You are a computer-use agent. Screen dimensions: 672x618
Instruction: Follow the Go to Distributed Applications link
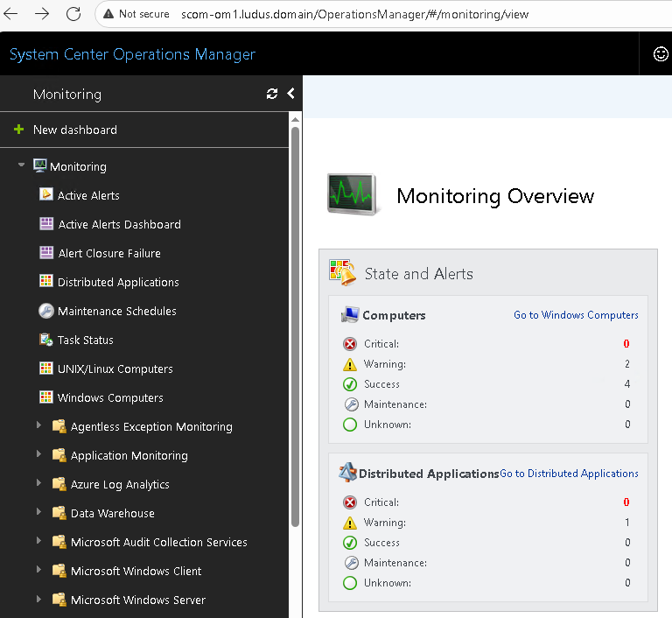coord(569,474)
